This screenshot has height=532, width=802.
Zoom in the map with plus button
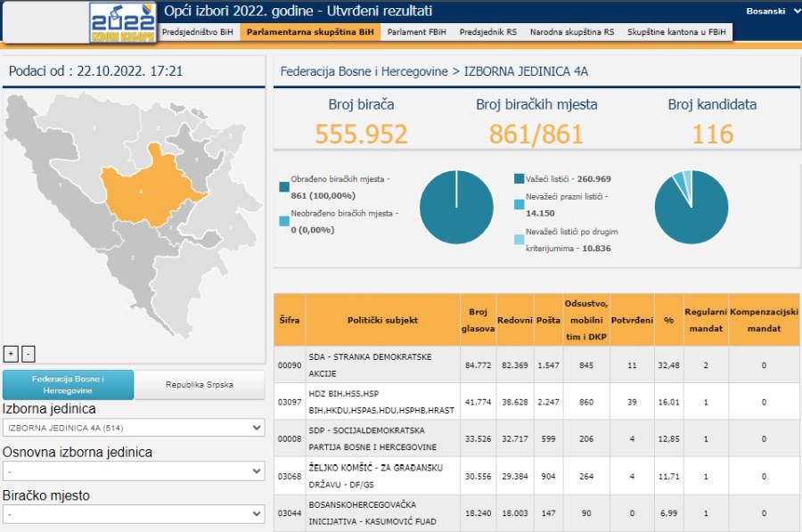11,354
